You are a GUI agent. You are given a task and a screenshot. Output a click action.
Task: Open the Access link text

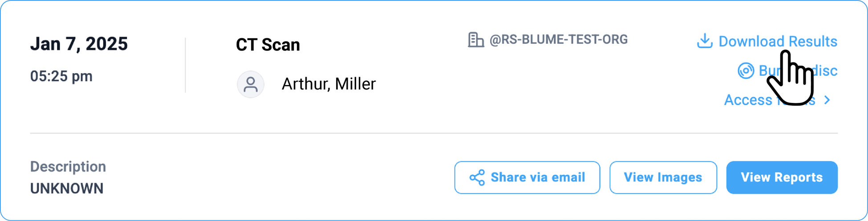748,100
